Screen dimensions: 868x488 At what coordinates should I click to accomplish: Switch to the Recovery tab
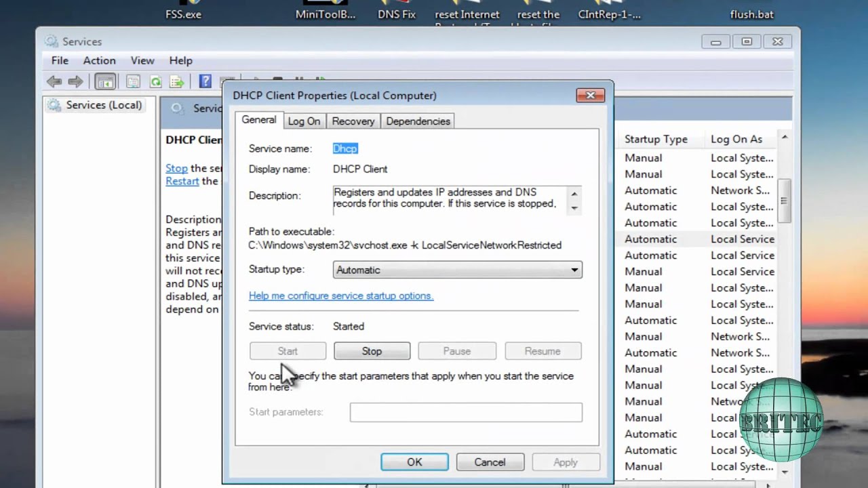pyautogui.click(x=353, y=121)
